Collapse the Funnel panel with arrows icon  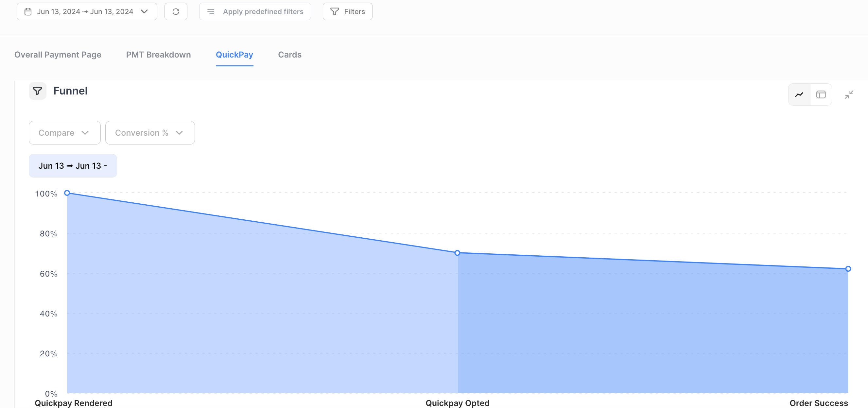849,95
